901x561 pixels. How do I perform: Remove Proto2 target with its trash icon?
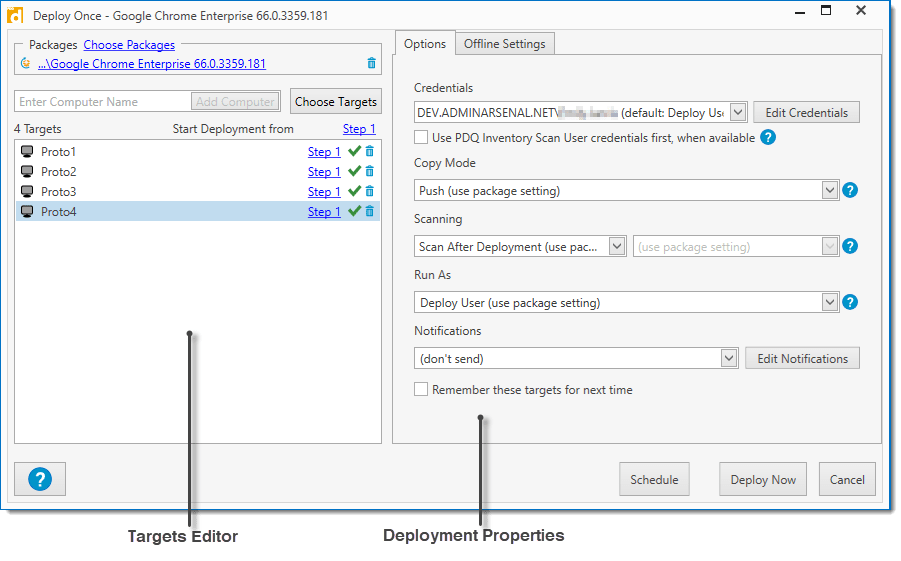[369, 171]
